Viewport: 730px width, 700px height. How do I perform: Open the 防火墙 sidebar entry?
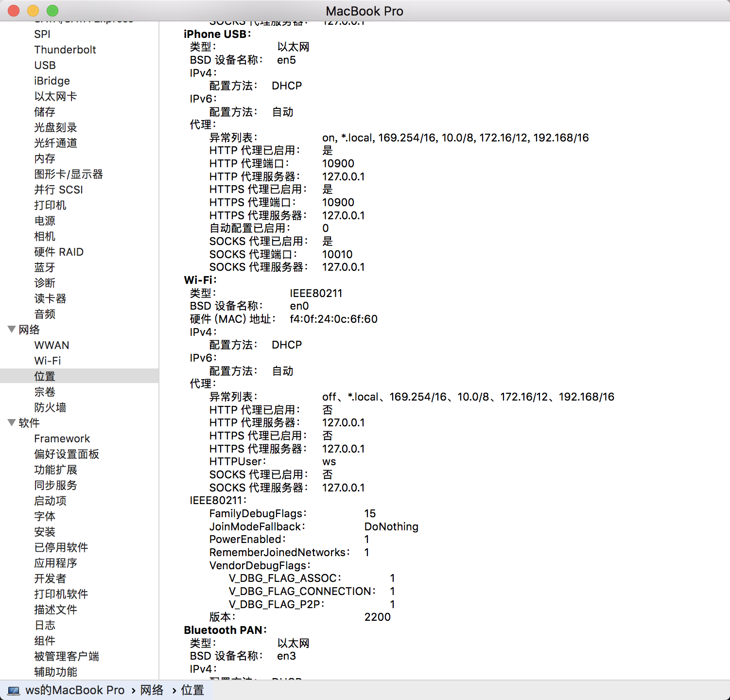50,407
